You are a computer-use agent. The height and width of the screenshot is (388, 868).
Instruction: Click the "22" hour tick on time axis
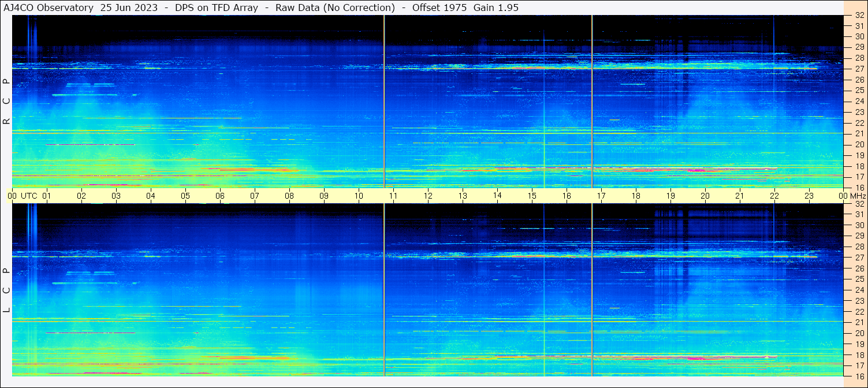point(774,196)
